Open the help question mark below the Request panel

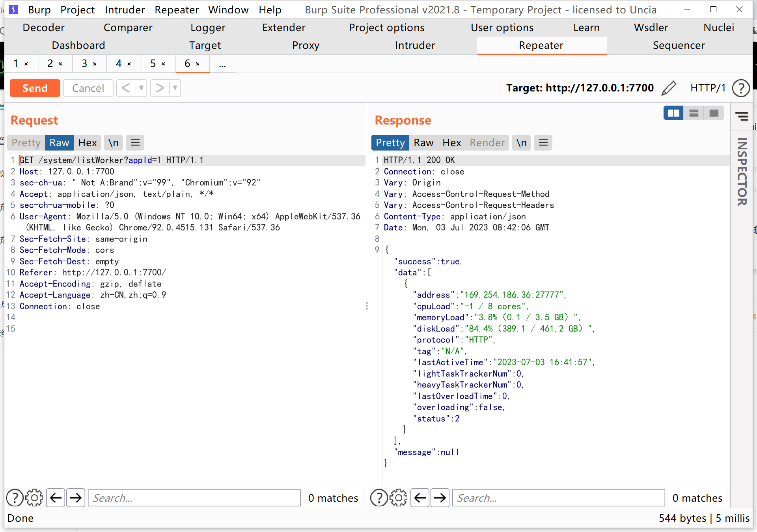coord(15,498)
